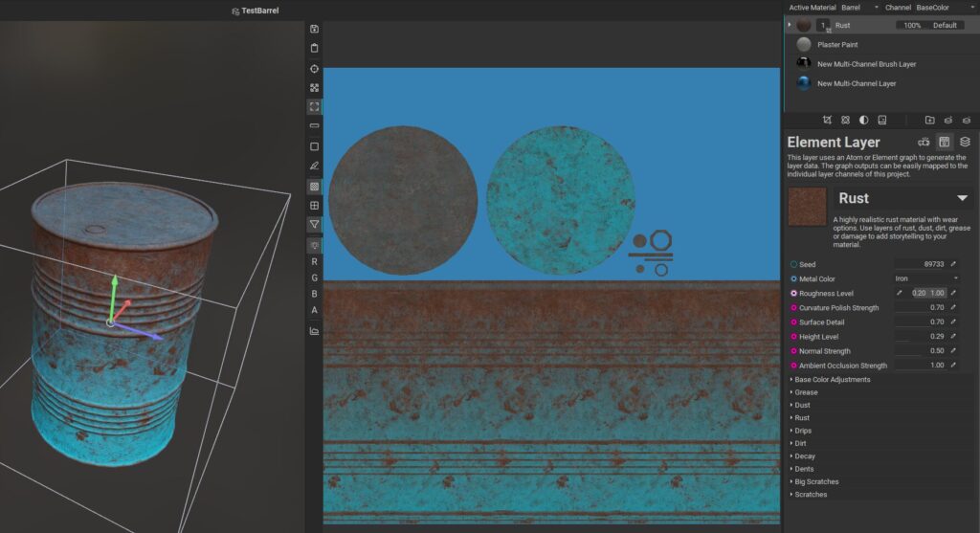Viewport: 980px width, 533px height.
Task: Open the Rust element preset dropdown arrow
Action: [x=963, y=198]
